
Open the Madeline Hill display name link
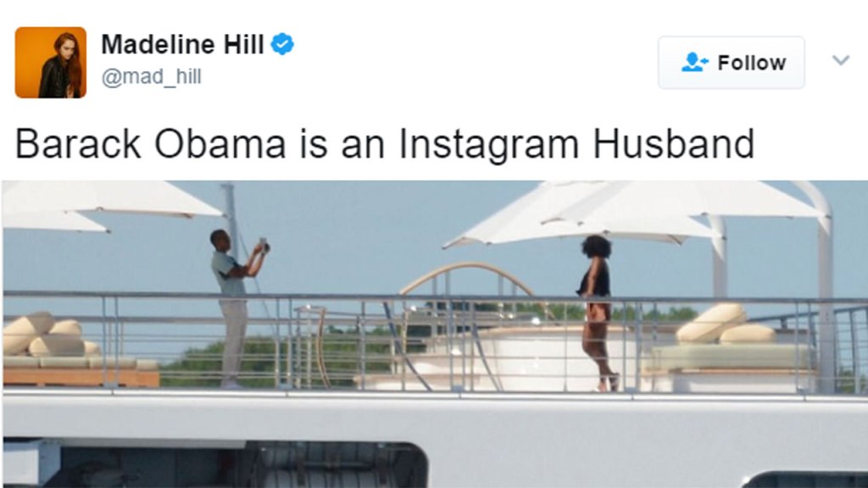(182, 44)
